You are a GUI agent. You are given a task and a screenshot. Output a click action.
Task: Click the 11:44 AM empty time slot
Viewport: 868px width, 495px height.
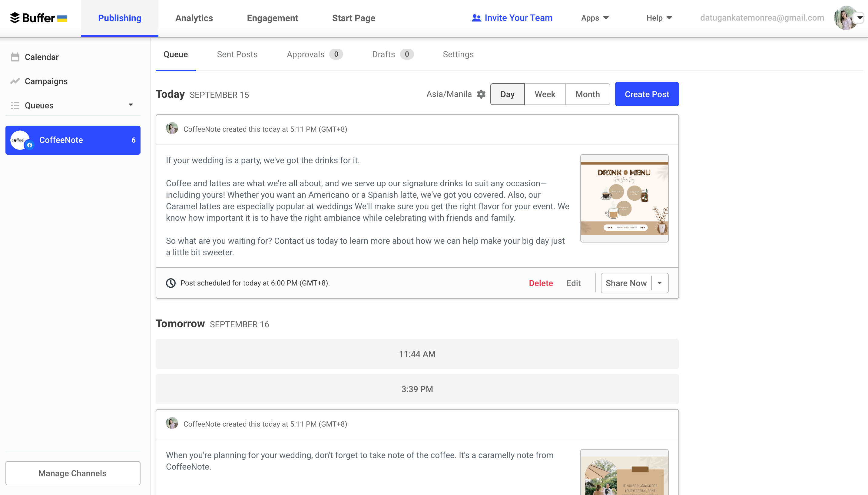[417, 354]
